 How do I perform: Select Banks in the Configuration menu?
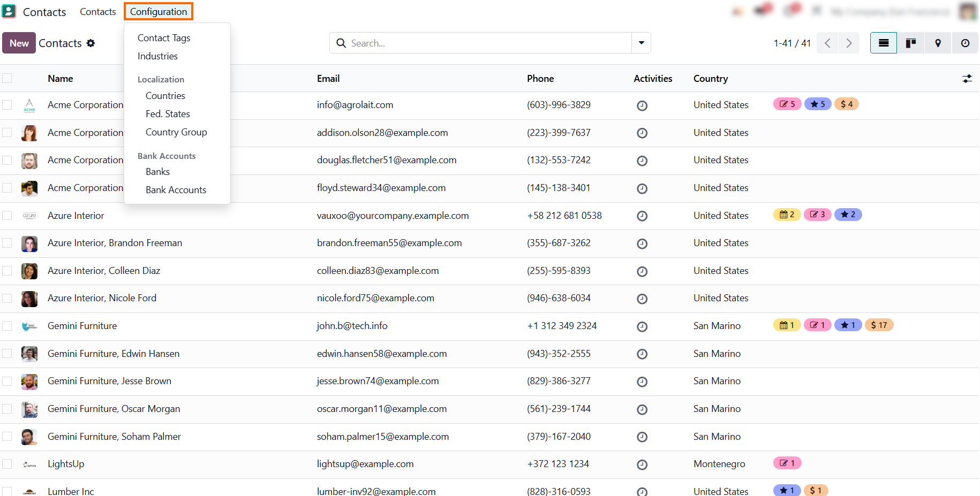tap(157, 172)
